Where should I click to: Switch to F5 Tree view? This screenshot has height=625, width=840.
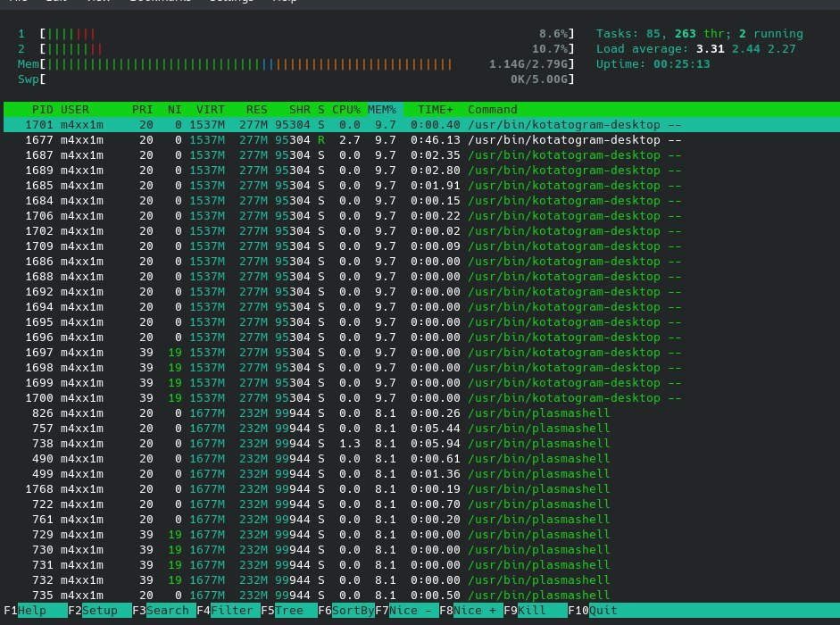point(288,611)
